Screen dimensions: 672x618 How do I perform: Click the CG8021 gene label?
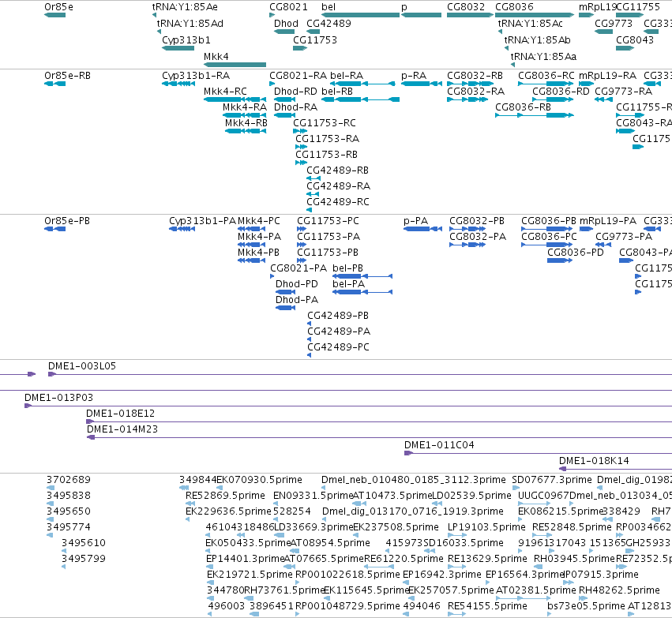point(288,7)
